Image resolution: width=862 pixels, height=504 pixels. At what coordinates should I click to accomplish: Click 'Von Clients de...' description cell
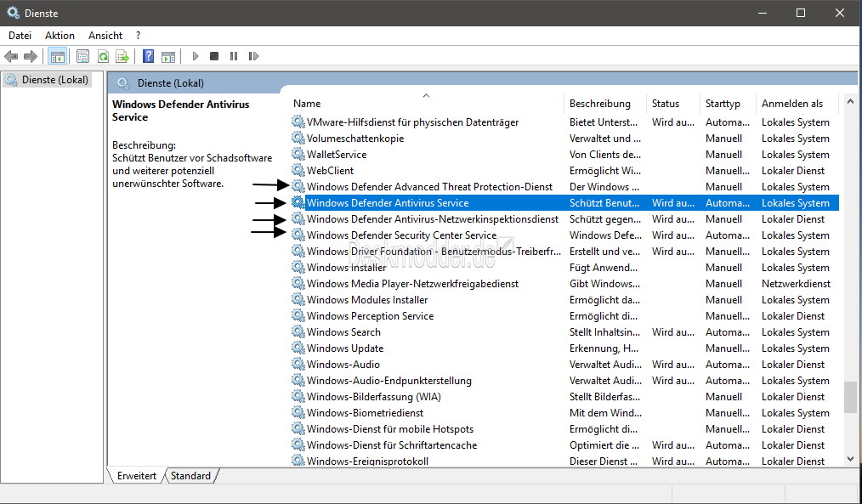pyautogui.click(x=604, y=155)
